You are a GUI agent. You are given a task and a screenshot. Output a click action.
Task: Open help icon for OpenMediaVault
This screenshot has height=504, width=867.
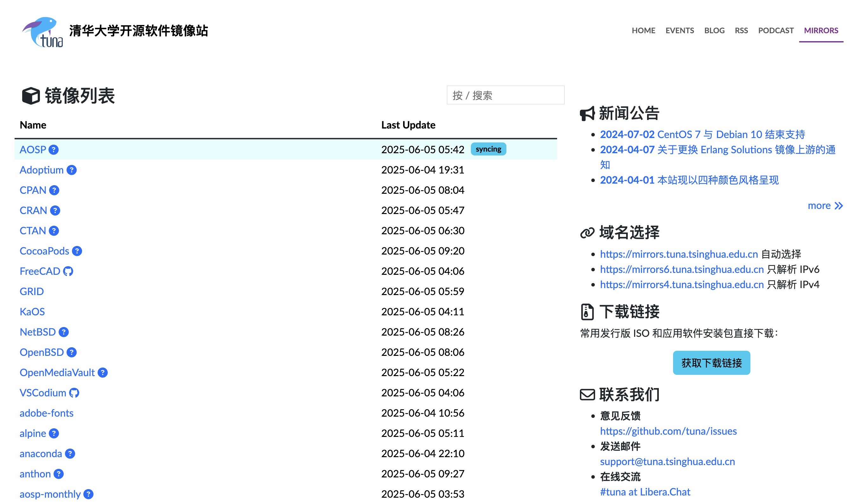coord(103,373)
